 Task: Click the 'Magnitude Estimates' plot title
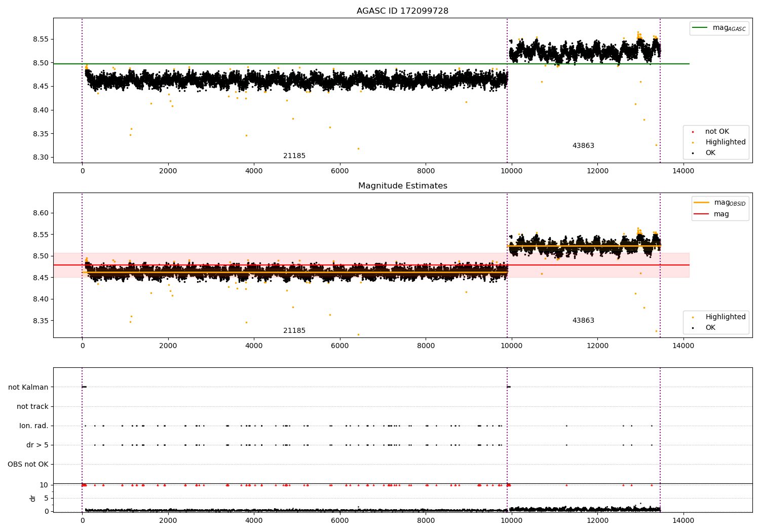click(x=402, y=186)
